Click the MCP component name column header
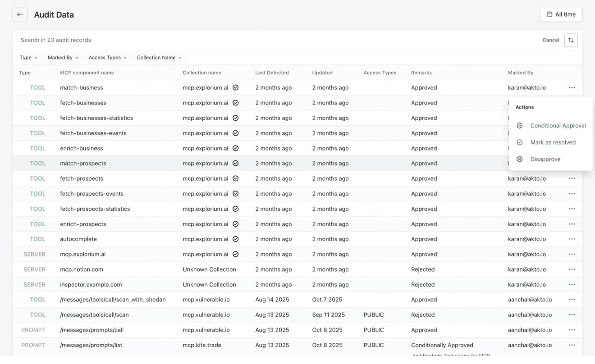Viewport: 595px width, 364px height. pos(87,73)
